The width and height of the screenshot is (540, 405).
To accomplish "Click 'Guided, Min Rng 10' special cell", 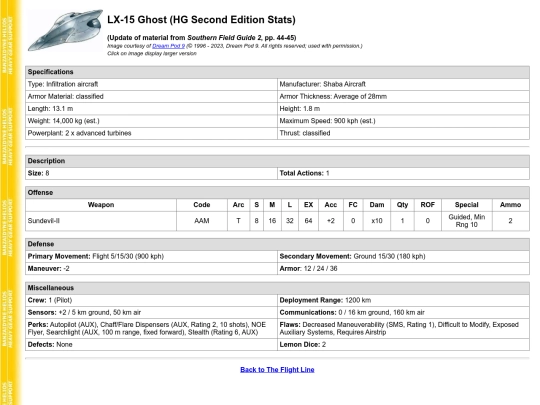I will pos(467,221).
